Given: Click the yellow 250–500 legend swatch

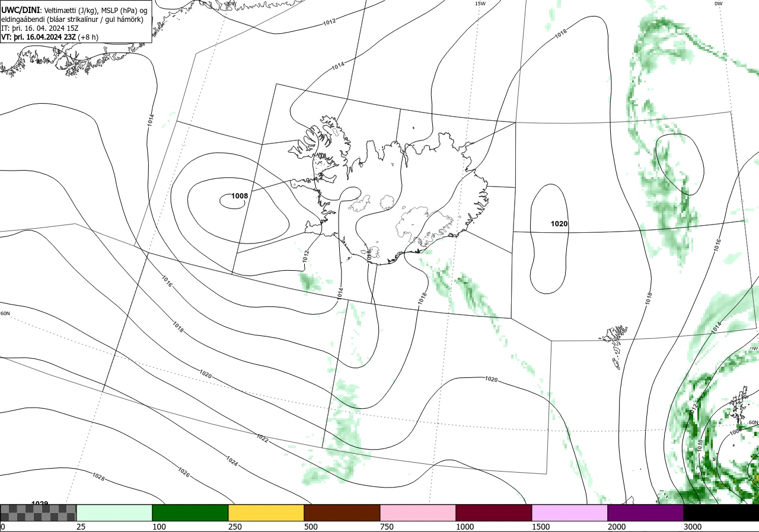Looking at the screenshot, I should tap(266, 512).
